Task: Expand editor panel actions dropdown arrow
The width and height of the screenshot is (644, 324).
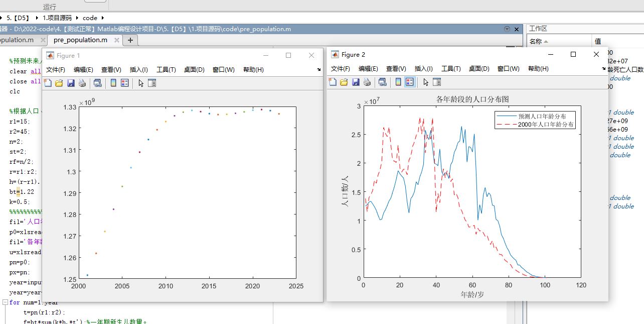Action: [x=507, y=29]
